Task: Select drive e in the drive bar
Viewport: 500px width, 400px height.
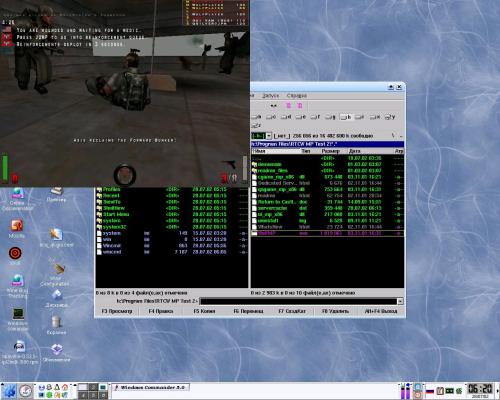Action: (x=301, y=117)
